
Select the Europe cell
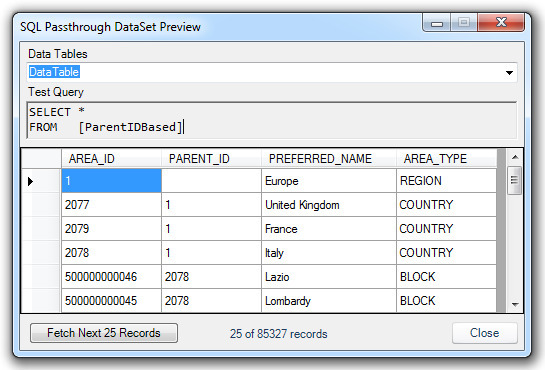coord(329,181)
